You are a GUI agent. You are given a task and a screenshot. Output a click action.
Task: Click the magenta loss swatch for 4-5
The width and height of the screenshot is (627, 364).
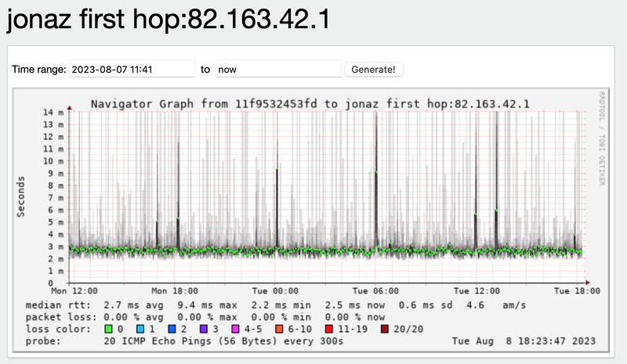click(236, 330)
